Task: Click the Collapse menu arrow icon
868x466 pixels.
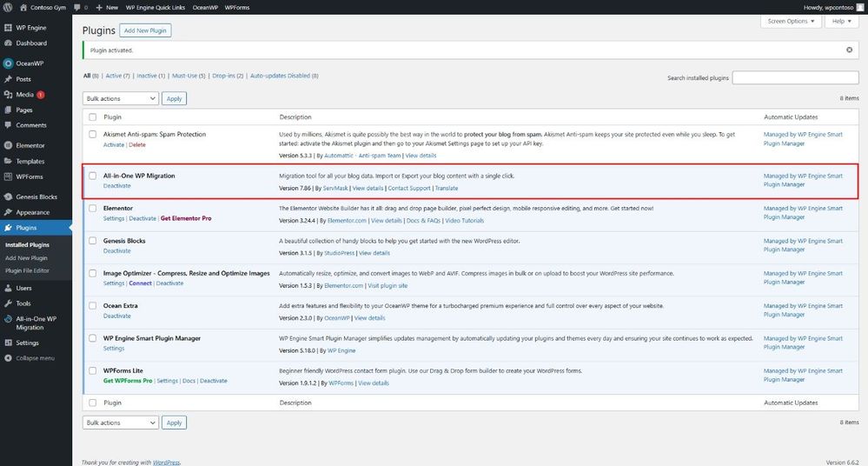Action: (x=8, y=358)
